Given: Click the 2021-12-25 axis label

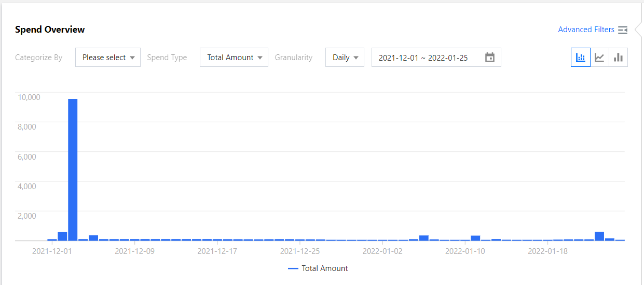Looking at the screenshot, I should pos(300,251).
